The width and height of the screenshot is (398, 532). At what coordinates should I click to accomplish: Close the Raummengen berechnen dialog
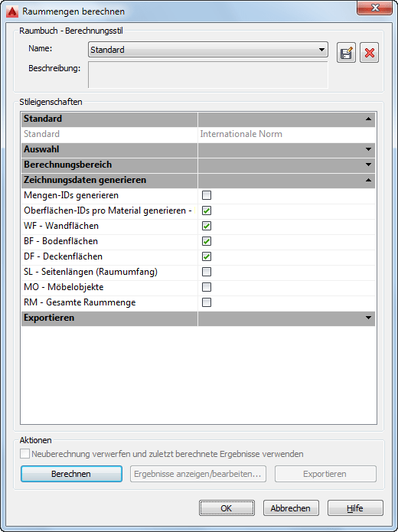tap(374, 8)
